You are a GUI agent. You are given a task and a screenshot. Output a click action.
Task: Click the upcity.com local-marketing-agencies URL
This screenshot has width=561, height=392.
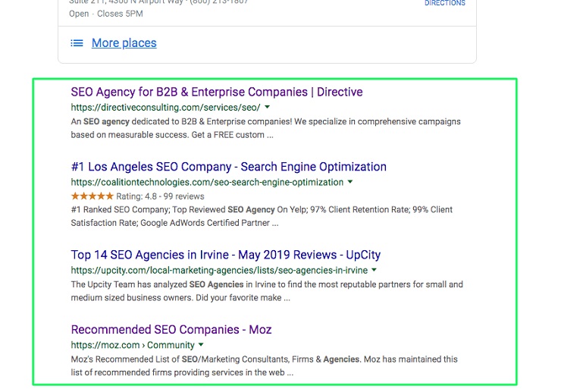tap(219, 270)
